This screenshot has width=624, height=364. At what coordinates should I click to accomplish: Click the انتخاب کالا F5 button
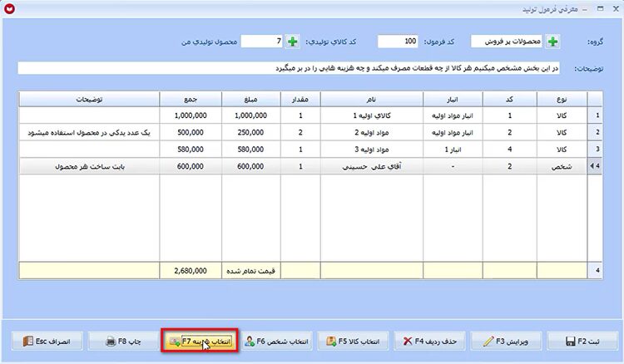click(353, 342)
